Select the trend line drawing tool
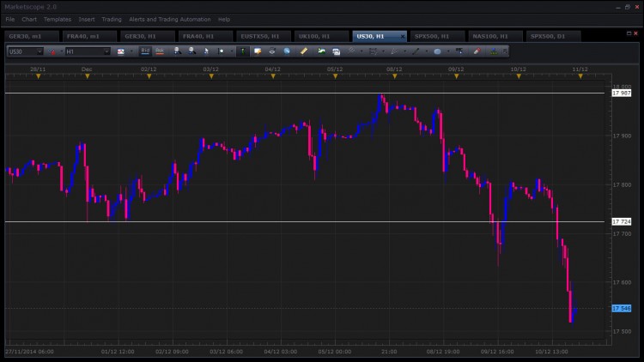The width and height of the screenshot is (644, 362). [x=351, y=51]
